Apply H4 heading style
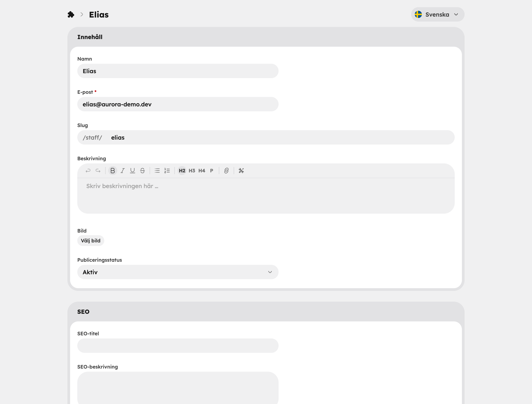This screenshot has height=404, width=532. [x=202, y=171]
